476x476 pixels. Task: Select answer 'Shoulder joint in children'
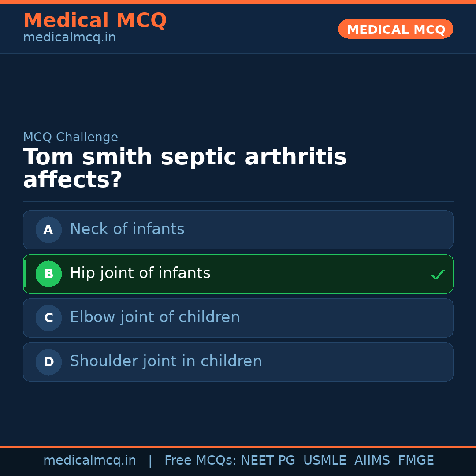(166, 361)
